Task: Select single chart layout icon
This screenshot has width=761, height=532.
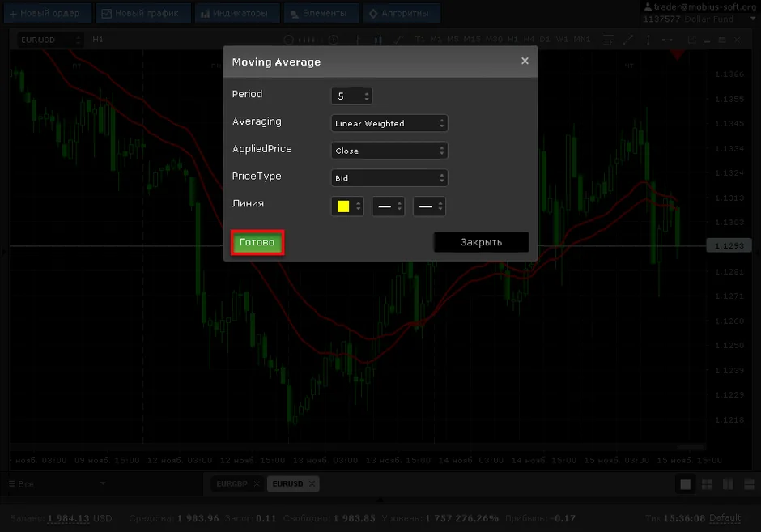Action: (685, 484)
